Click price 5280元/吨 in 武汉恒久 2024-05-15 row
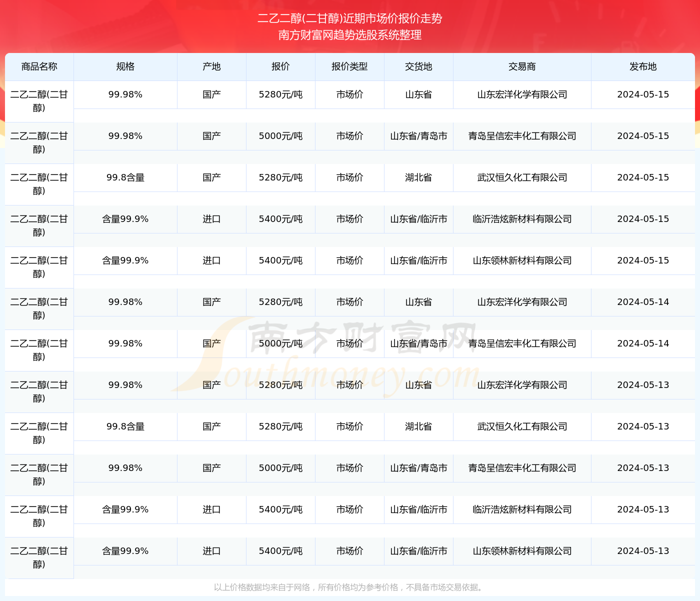The image size is (700, 601). pos(280,177)
